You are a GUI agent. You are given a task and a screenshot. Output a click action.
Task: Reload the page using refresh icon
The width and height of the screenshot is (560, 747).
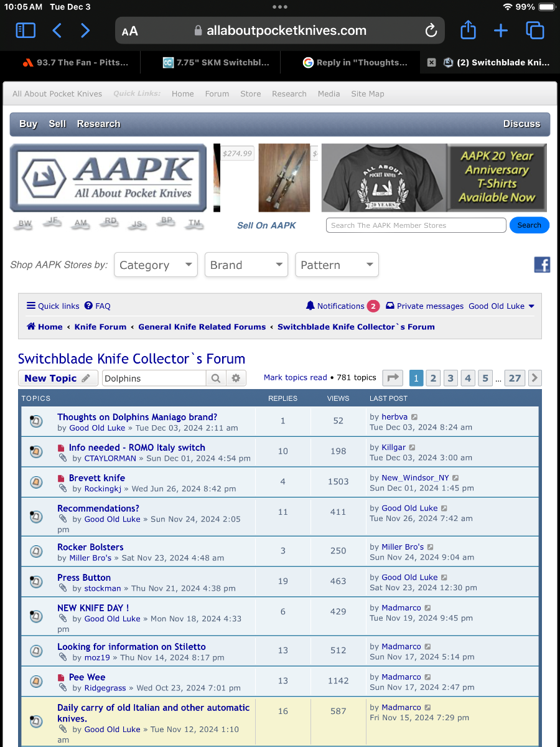click(x=431, y=31)
